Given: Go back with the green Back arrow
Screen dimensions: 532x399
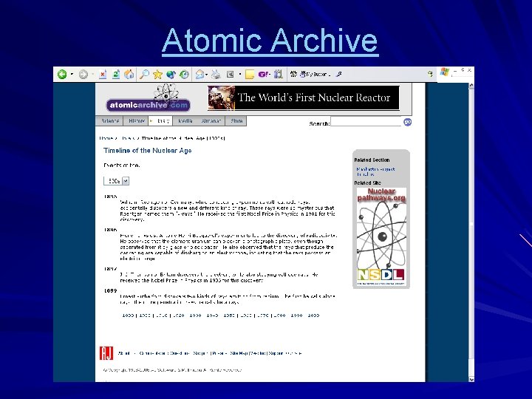Looking at the screenshot, I should click(62, 74).
